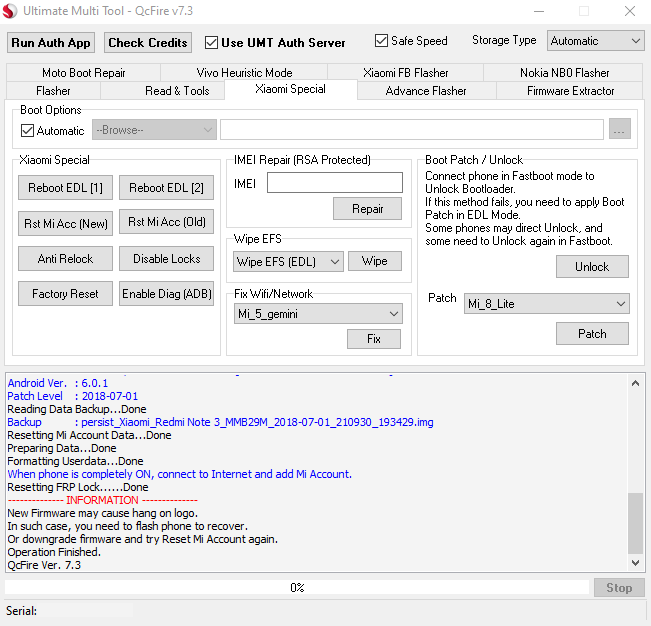Viewport: 651px width, 626px height.
Task: Click Reboot EDL [1] button
Action: pos(65,188)
